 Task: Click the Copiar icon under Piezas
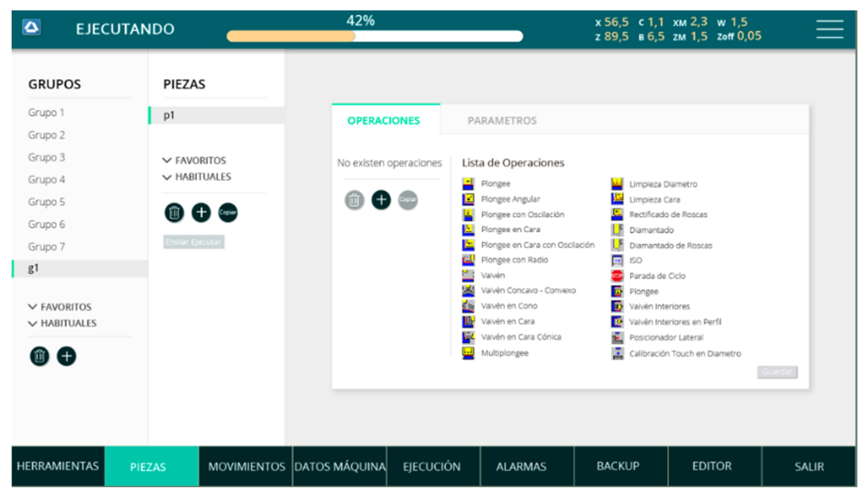tap(228, 212)
